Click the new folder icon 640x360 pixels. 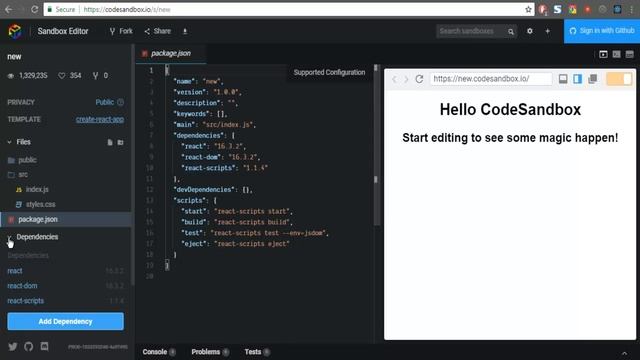(x=120, y=142)
